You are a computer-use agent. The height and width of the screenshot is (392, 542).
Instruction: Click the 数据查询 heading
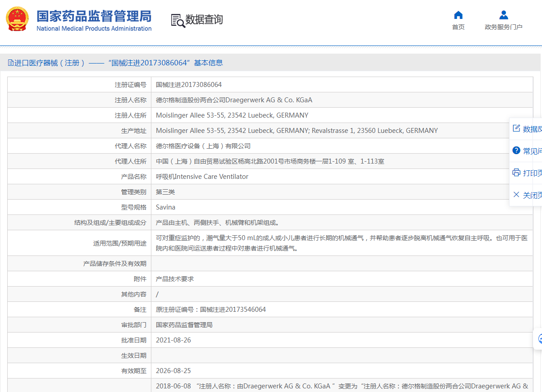tap(204, 20)
